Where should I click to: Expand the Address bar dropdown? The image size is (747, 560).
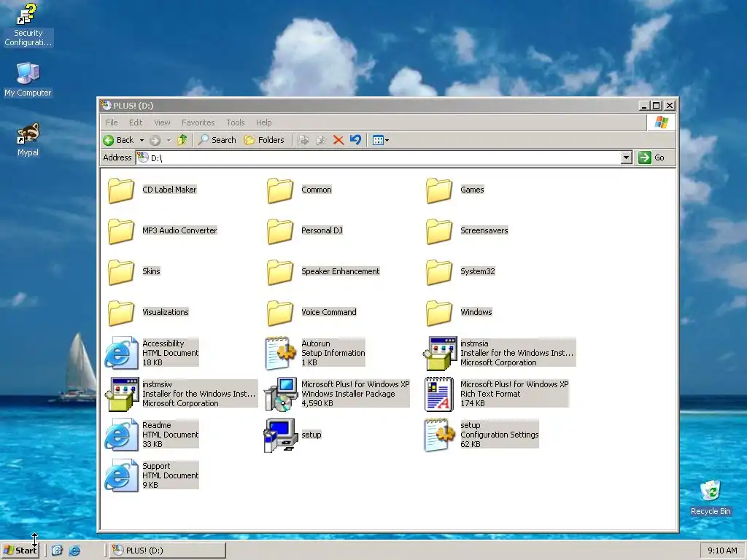tap(627, 157)
